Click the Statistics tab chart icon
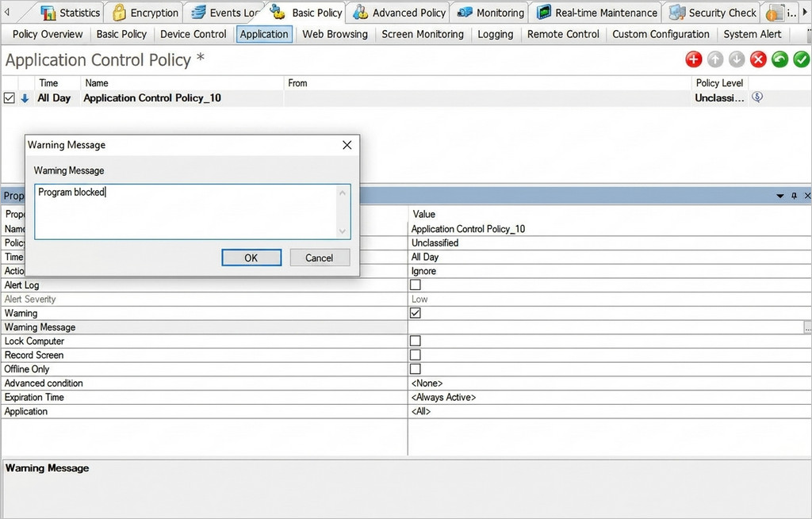 click(48, 13)
